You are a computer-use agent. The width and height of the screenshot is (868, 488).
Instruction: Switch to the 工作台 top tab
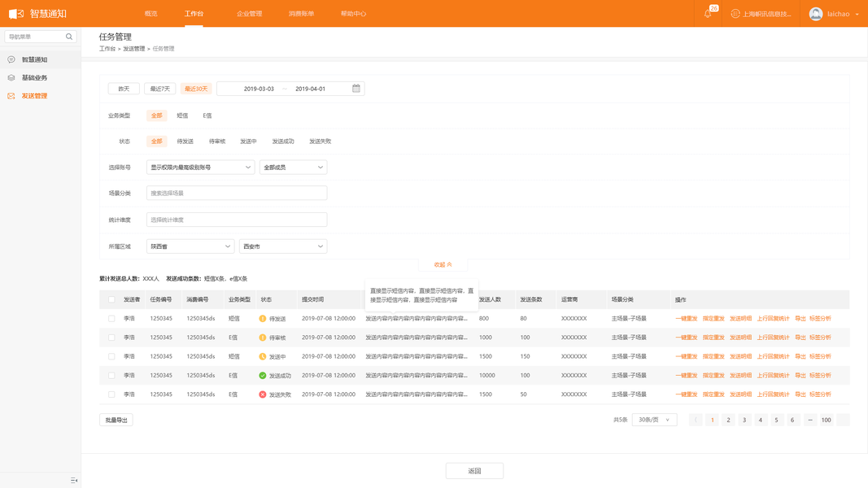(194, 14)
